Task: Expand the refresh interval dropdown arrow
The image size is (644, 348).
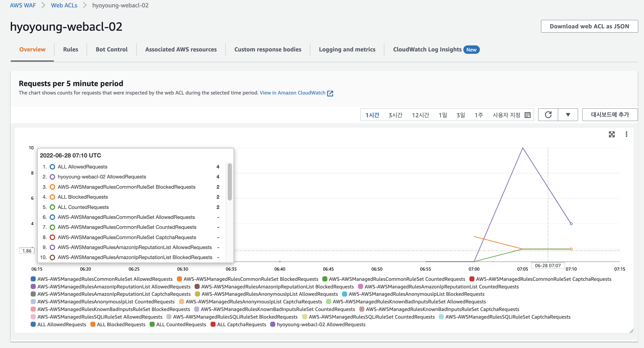Action: tap(568, 115)
